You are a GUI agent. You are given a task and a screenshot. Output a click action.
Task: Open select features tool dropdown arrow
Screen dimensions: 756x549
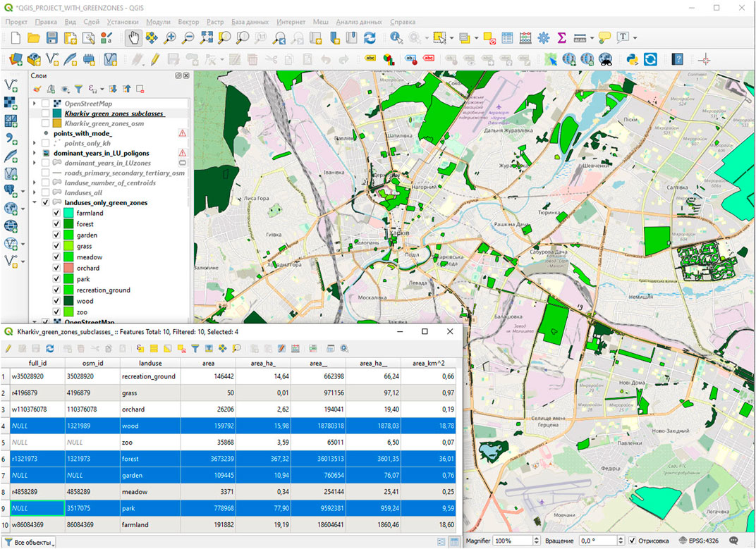pos(452,37)
